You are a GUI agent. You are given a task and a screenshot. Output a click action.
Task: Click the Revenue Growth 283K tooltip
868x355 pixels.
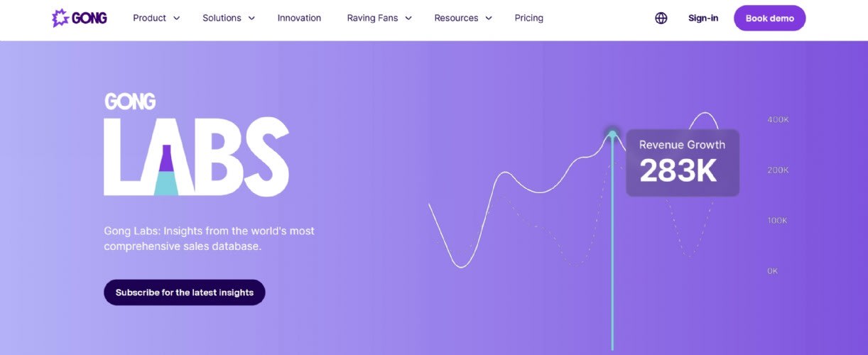coord(683,163)
